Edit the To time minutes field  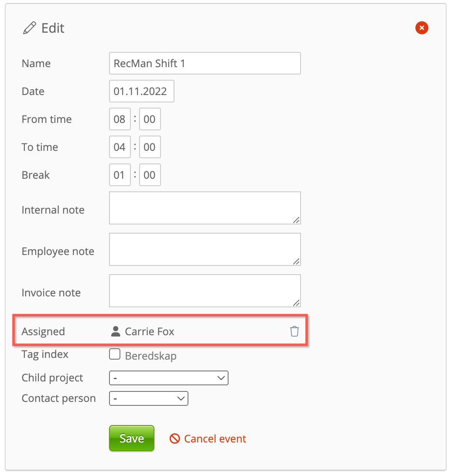tap(150, 147)
